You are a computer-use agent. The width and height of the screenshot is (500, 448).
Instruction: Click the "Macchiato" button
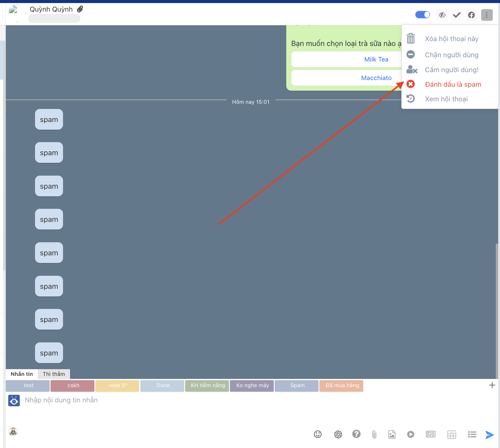click(376, 78)
